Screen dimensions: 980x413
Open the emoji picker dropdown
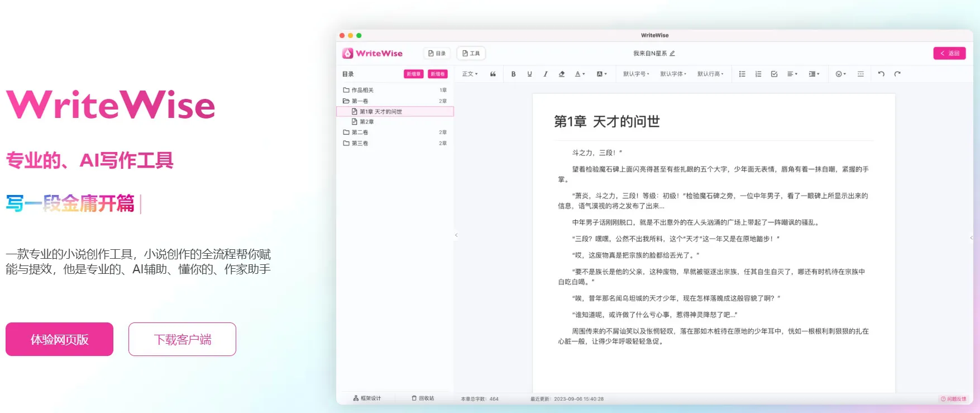tap(840, 74)
